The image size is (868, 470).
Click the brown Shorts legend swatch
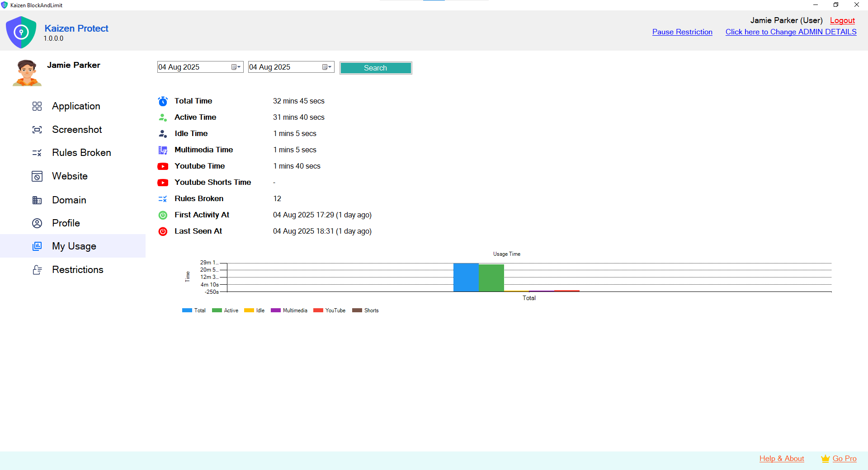(x=357, y=310)
